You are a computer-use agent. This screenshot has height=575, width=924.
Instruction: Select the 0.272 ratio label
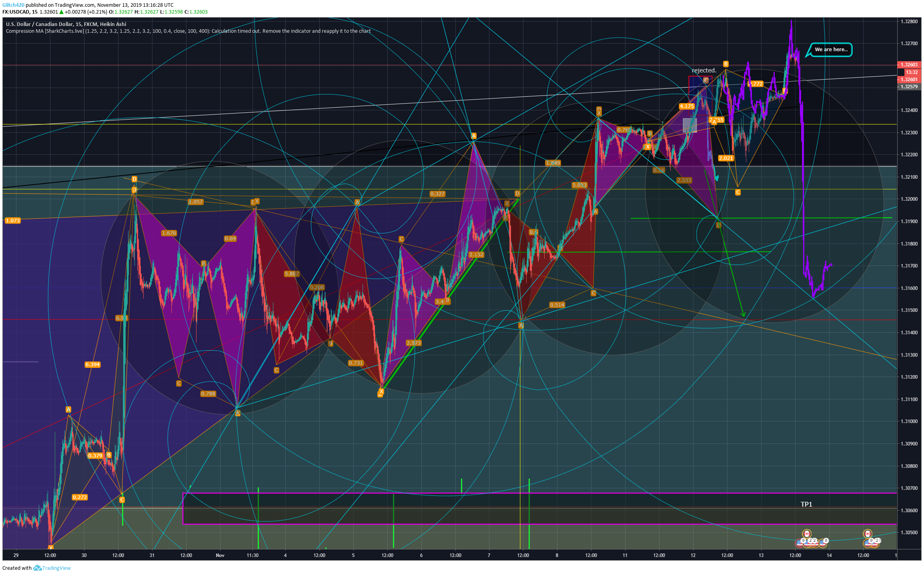point(80,497)
